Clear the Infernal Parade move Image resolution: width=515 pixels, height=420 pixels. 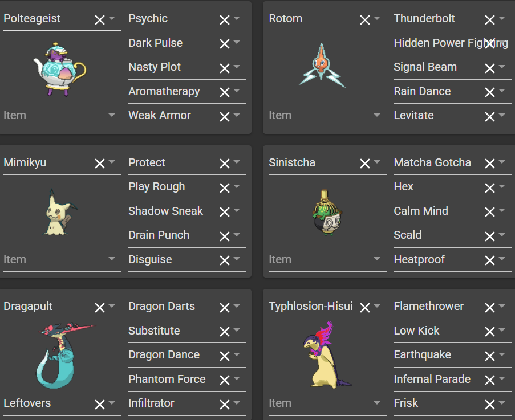490,380
